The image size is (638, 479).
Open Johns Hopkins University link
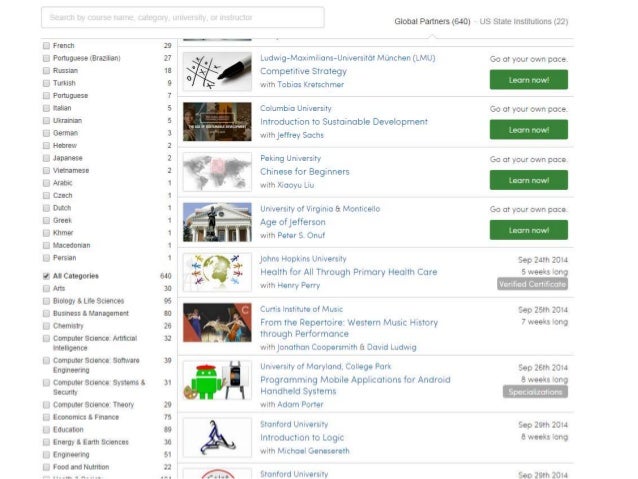pyautogui.click(x=303, y=259)
